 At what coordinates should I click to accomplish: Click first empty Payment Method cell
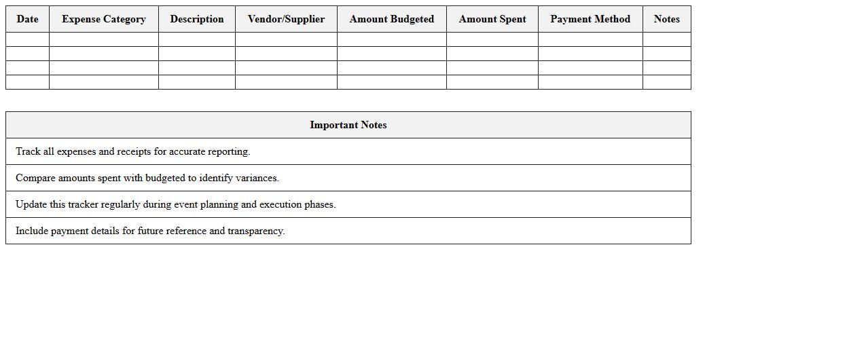590,39
